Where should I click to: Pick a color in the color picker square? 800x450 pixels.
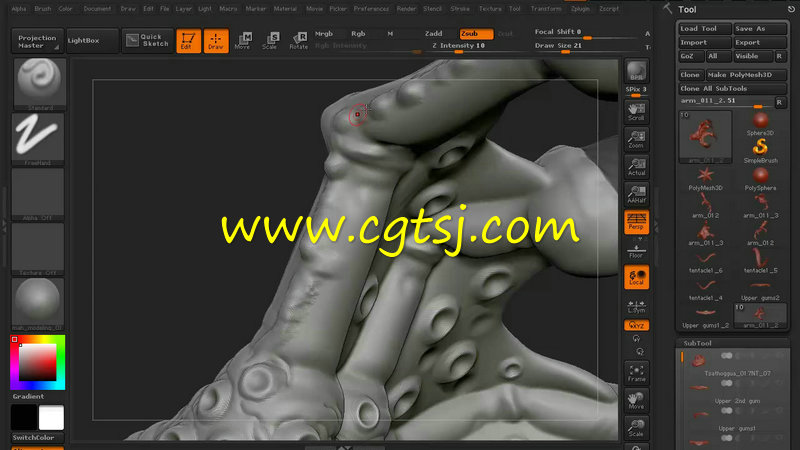click(37, 362)
